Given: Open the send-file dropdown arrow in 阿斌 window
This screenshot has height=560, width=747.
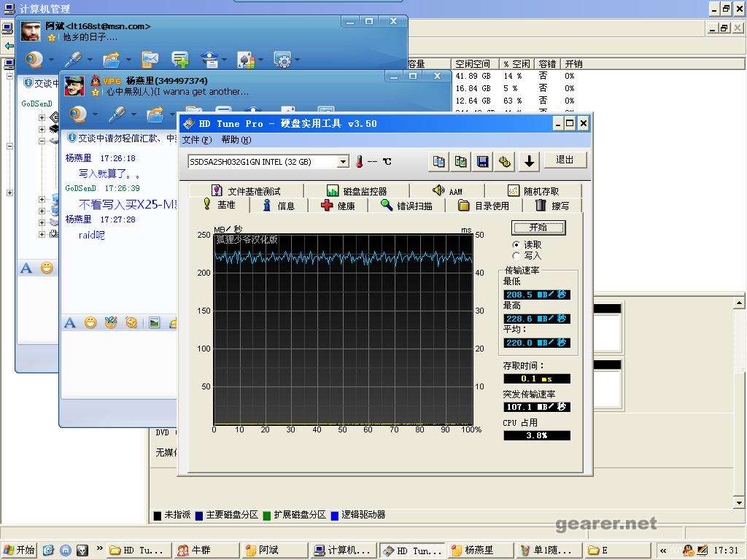Looking at the screenshot, I should (x=128, y=60).
